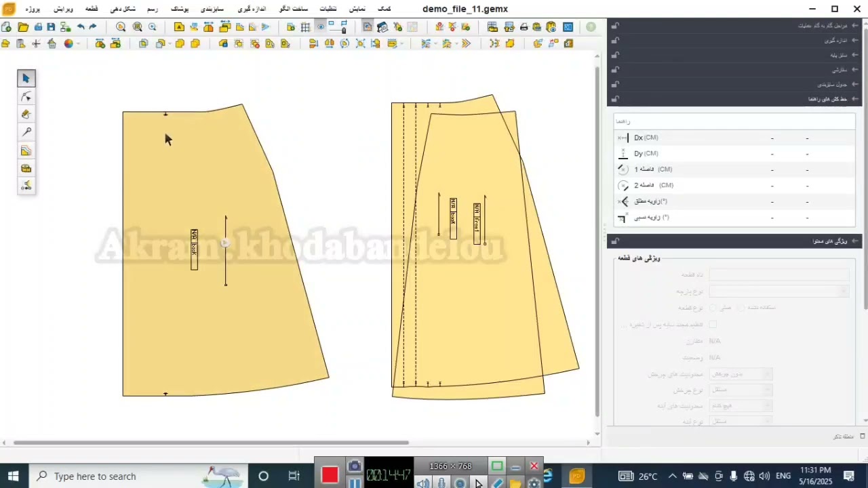Expand the سایز پایه panel arrow
Image resolution: width=868 pixels, height=488 pixels.
855,55
